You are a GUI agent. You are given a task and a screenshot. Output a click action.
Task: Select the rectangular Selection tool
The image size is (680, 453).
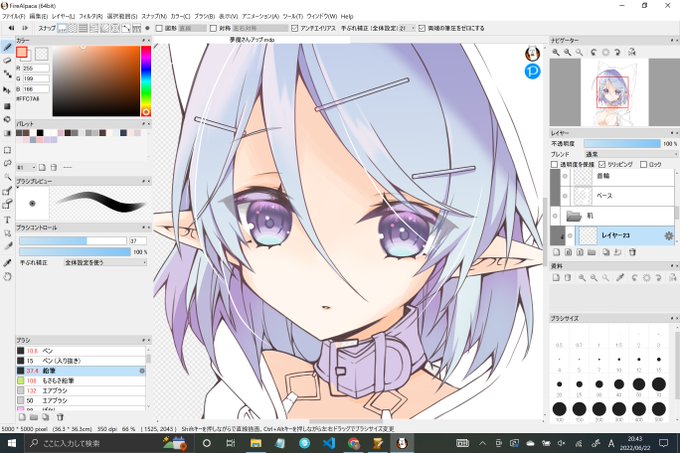7,150
